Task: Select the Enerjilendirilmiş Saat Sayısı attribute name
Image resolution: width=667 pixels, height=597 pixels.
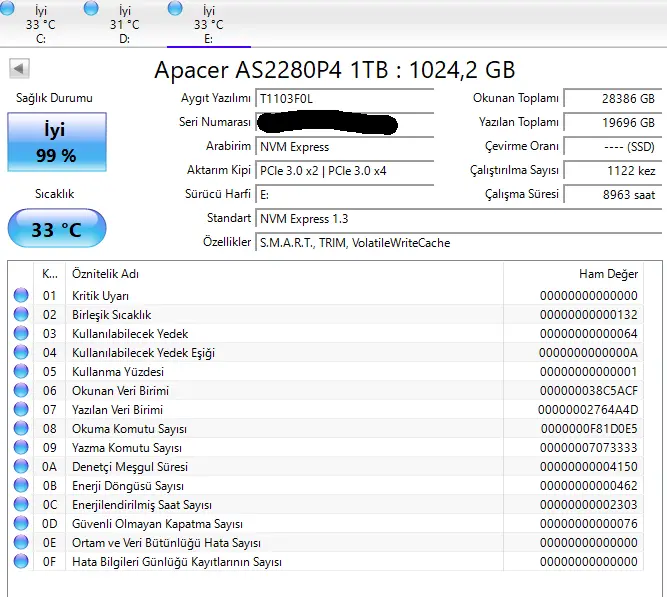Action: pos(142,505)
